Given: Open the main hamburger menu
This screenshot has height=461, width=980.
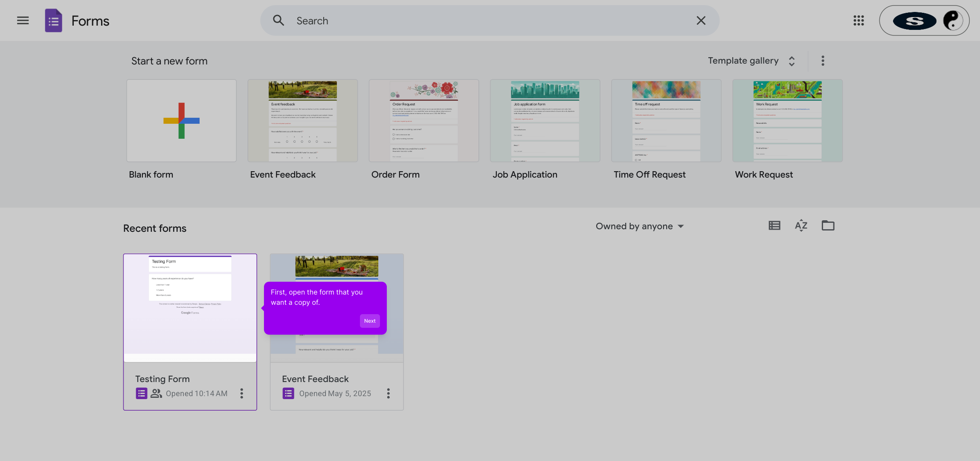Looking at the screenshot, I should pos(23,20).
